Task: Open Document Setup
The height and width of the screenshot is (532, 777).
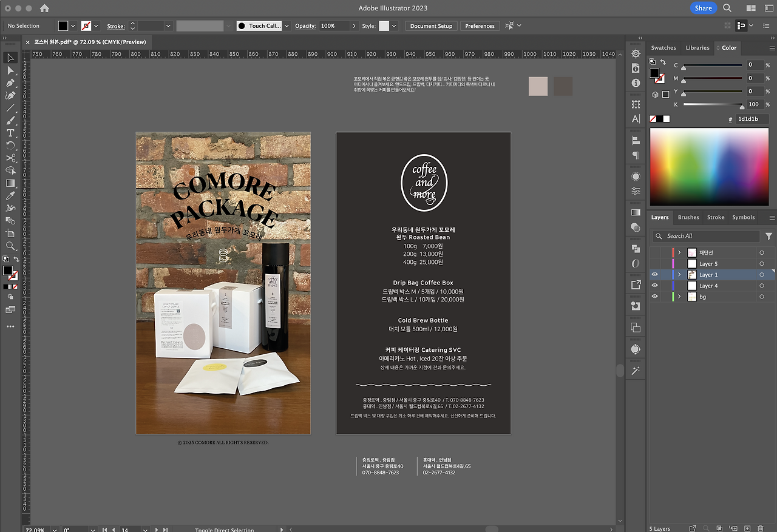Action: (431, 26)
